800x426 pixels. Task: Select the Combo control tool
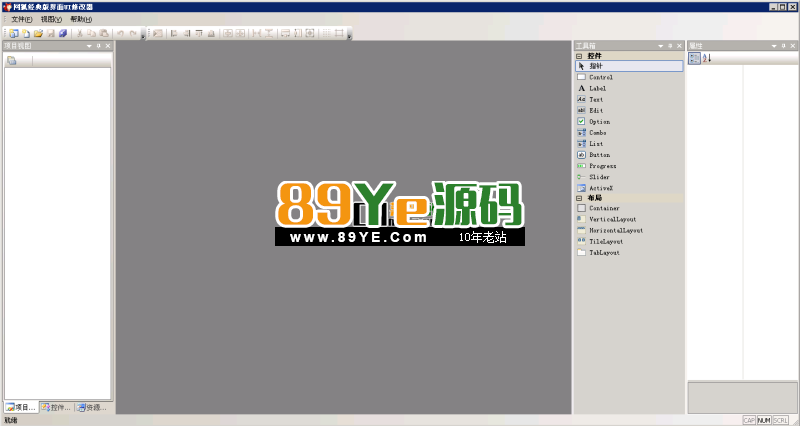pyautogui.click(x=597, y=133)
